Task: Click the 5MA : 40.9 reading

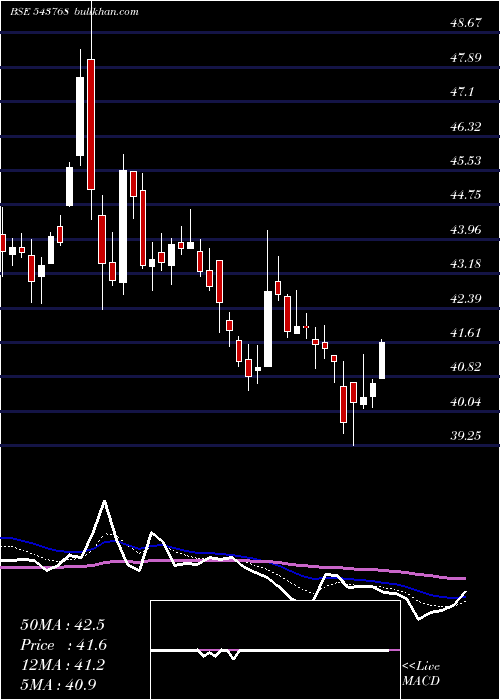Action: tap(58, 685)
